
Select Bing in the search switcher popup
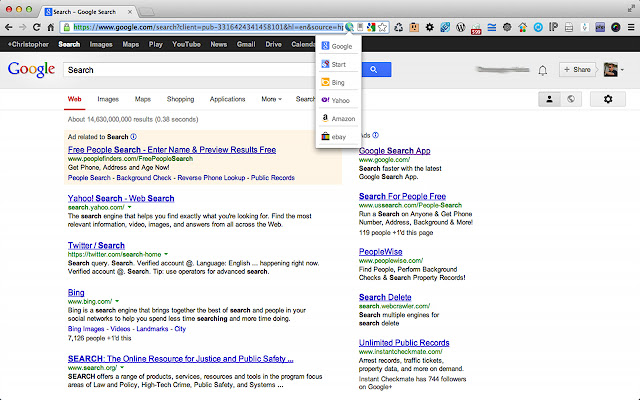coord(337,82)
